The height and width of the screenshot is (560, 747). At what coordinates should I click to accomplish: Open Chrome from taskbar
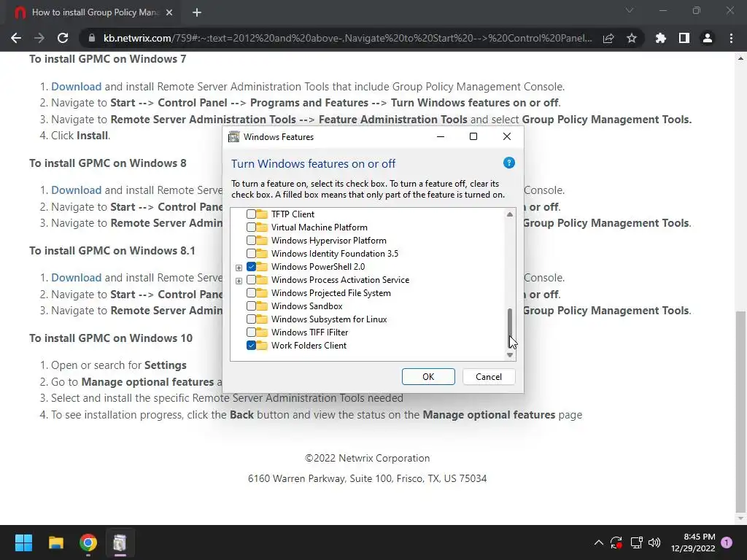(x=88, y=542)
